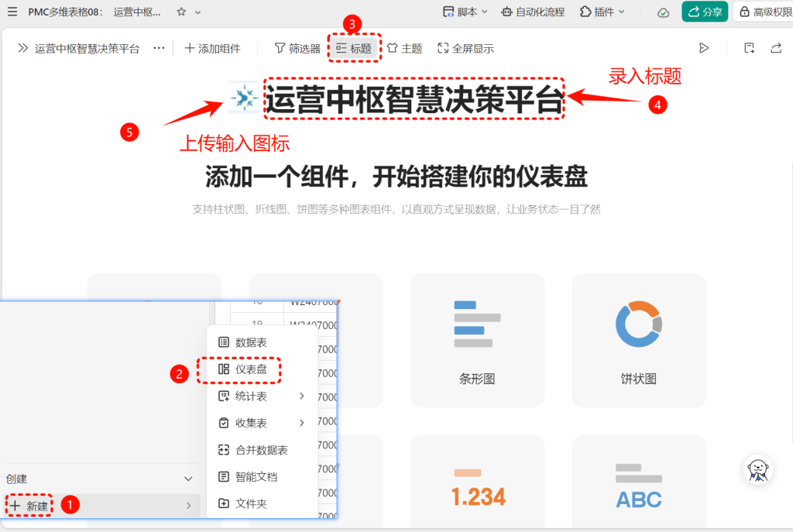The height and width of the screenshot is (532, 793).
Task: Click the green 分享 button
Action: pos(705,12)
